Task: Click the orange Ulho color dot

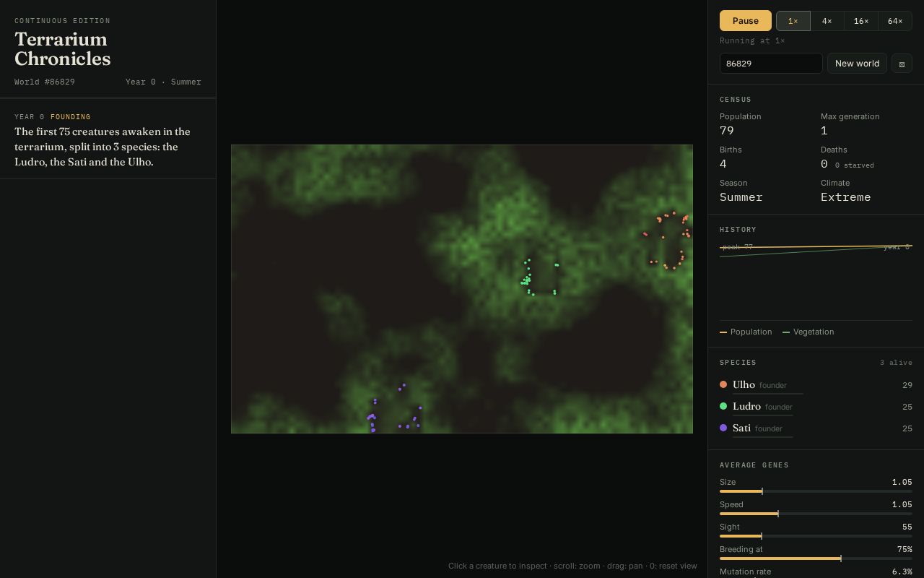Action: 723,384
